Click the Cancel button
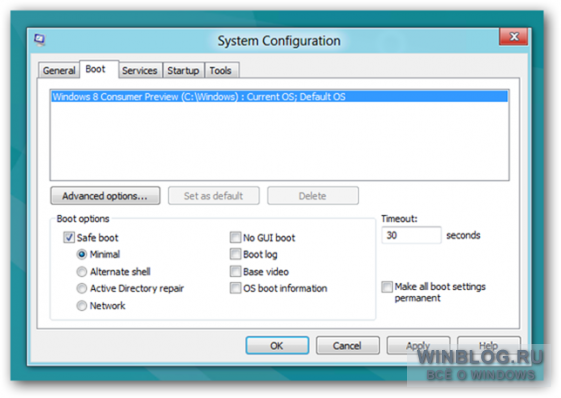561x398 pixels. pos(347,346)
